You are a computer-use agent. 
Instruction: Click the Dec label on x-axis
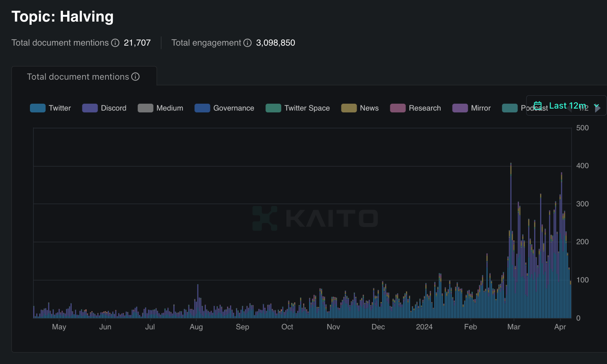[378, 327]
